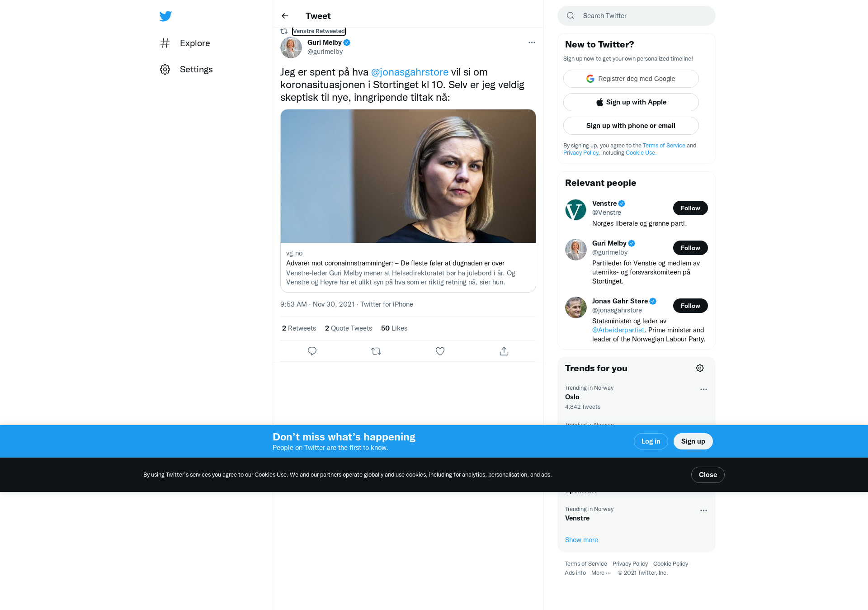Screen dimensions: 868x610
Task: Follow Jonas Gahr Støre
Action: point(690,306)
